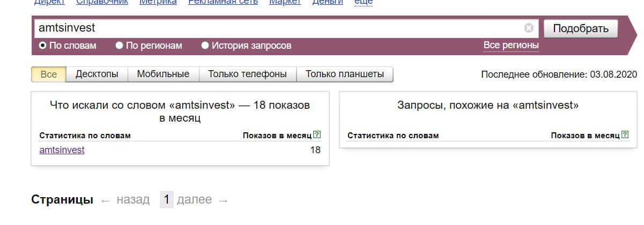Open the Все регионы region selector
The height and width of the screenshot is (225, 644).
pos(511,46)
